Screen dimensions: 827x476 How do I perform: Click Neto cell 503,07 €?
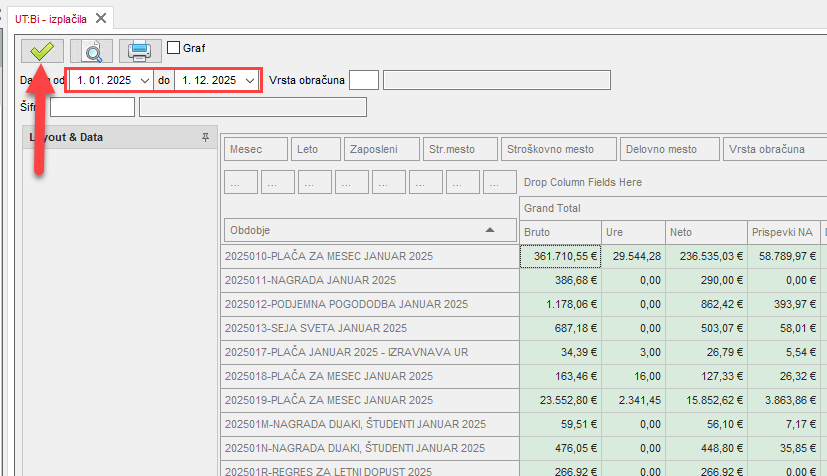(706, 328)
